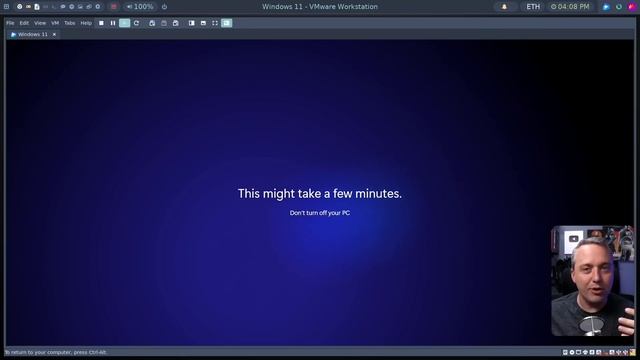Click the white document launcher icon

(x=37, y=7)
